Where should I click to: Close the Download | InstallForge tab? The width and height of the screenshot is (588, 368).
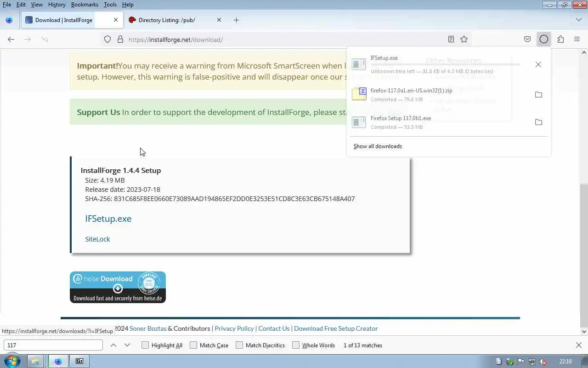(x=116, y=20)
